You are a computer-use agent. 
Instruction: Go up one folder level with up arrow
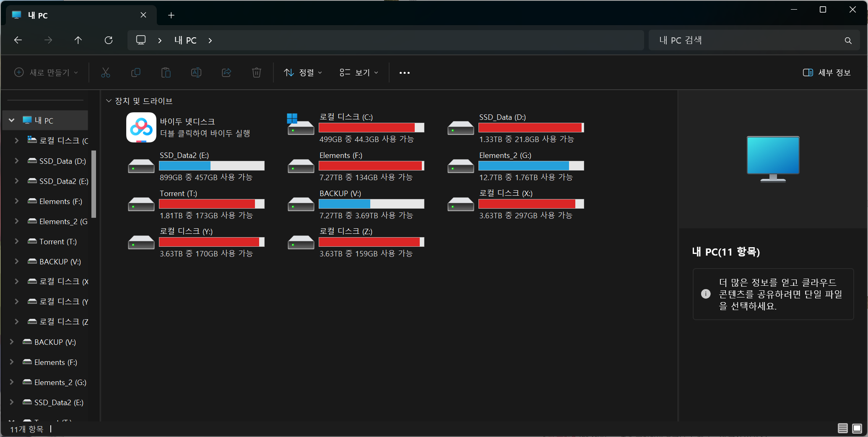(x=78, y=40)
